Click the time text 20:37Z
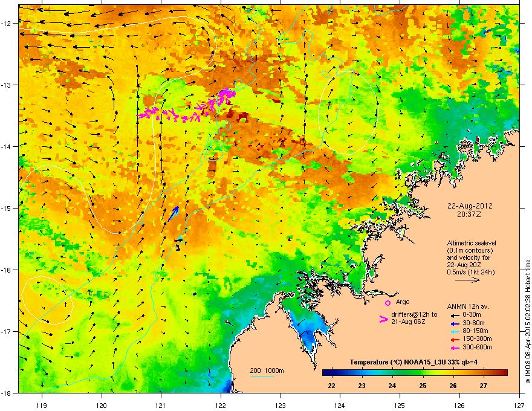The image size is (532, 411). pos(469,215)
